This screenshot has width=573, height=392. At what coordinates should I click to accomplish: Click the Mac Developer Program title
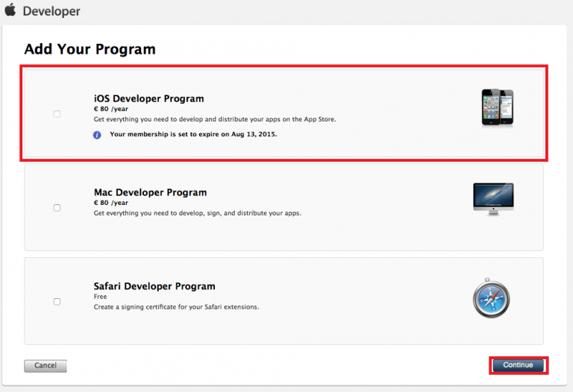150,193
